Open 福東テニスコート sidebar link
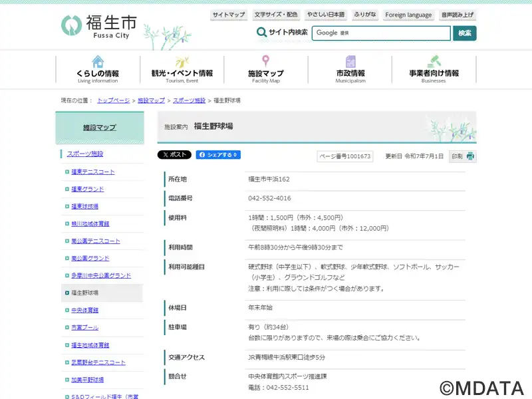This screenshot has height=399, width=532. click(x=92, y=172)
